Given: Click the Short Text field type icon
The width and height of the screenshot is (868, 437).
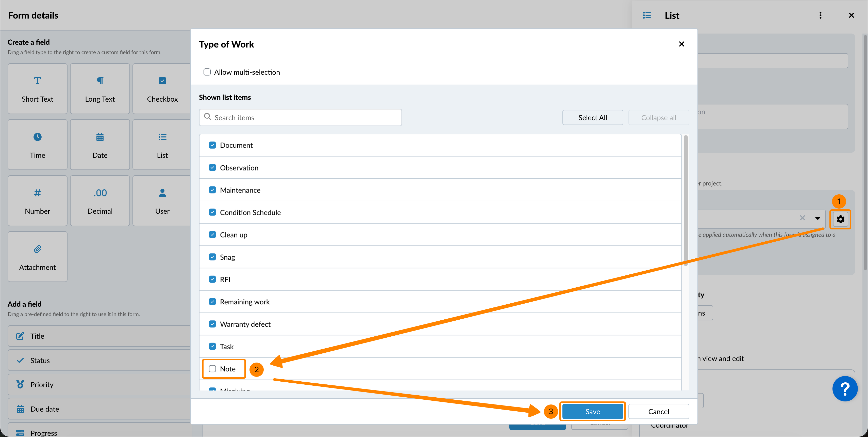Looking at the screenshot, I should (x=37, y=81).
